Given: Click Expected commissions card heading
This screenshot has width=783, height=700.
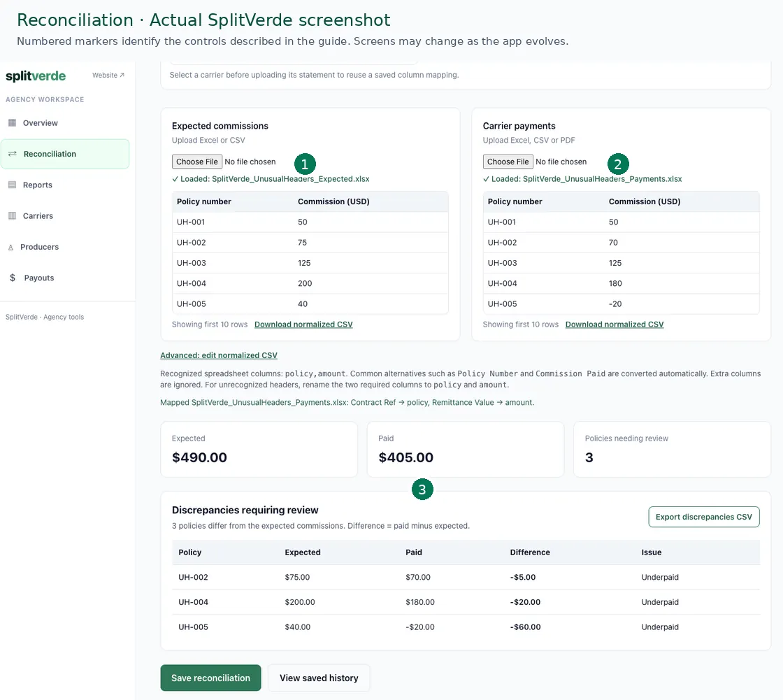Looking at the screenshot, I should [x=220, y=126].
